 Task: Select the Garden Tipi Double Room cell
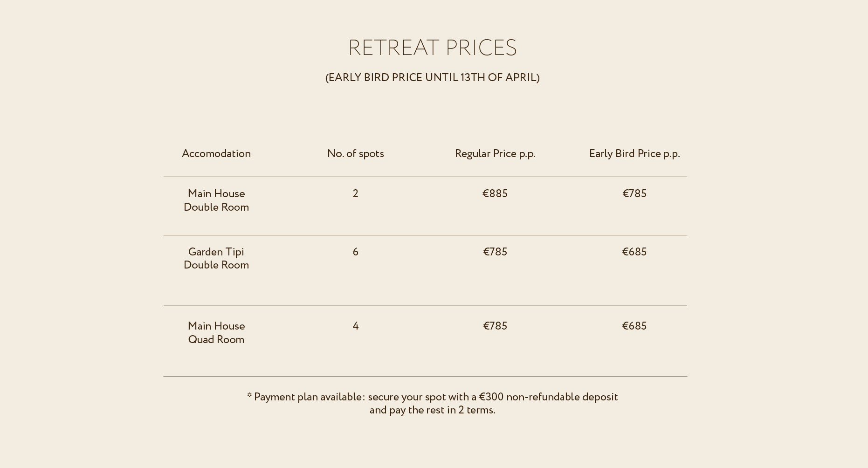[216, 259]
